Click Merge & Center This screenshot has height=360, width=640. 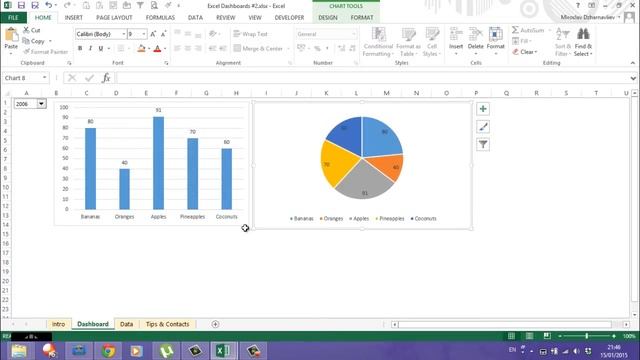pyautogui.click(x=258, y=49)
